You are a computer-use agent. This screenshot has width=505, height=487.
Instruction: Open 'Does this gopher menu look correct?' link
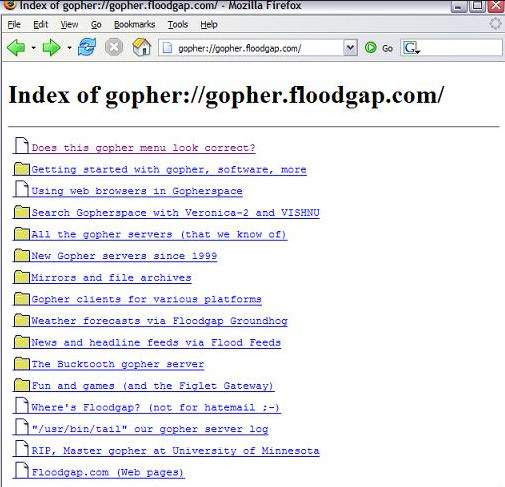[x=143, y=148]
